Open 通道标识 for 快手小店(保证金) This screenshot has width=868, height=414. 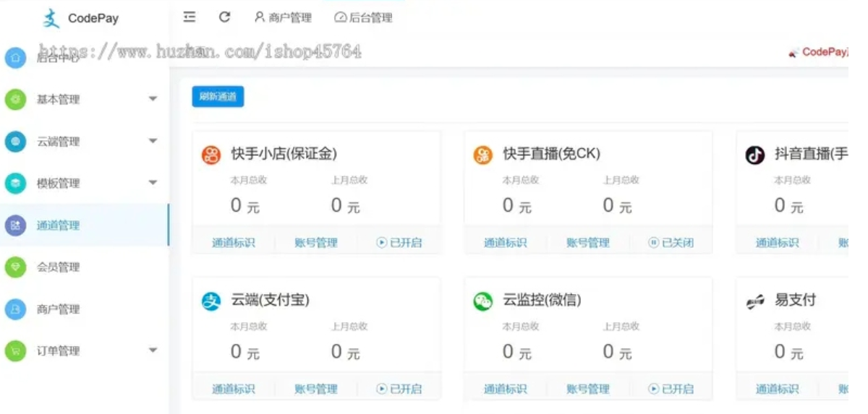(234, 243)
